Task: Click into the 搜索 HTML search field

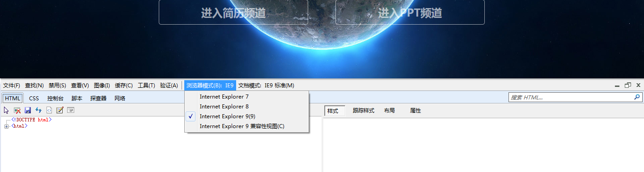Action: click(571, 97)
